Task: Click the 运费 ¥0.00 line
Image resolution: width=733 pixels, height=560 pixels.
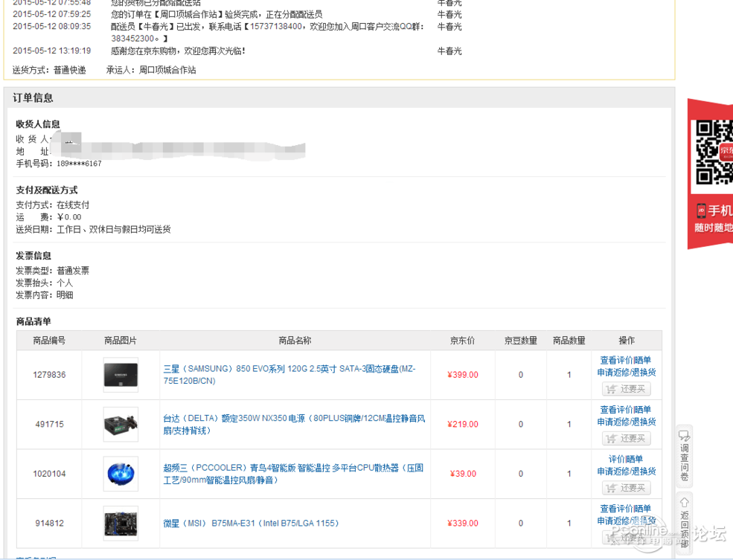Action: pyautogui.click(x=48, y=217)
